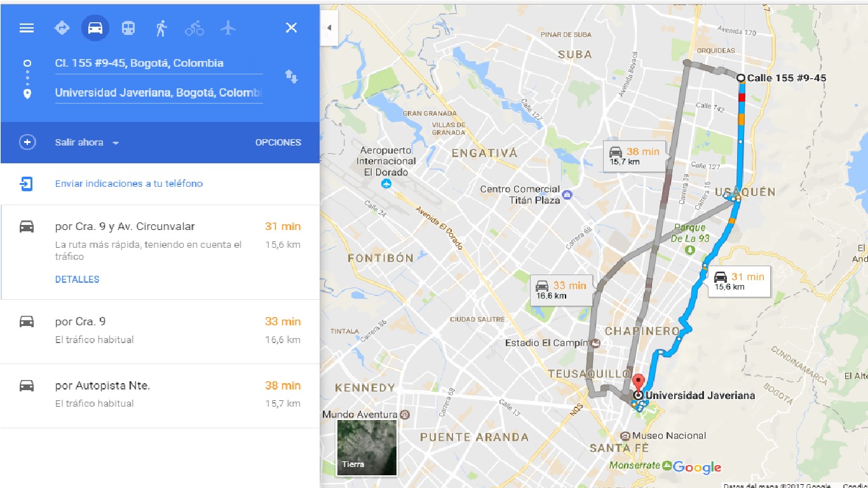Toggle the Tierra satellite view thumbnail
The height and width of the screenshot is (488, 868).
(367, 447)
